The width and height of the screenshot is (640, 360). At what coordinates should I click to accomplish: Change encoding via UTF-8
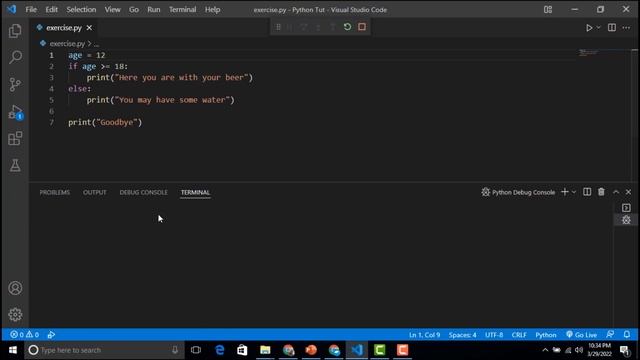[494, 335]
